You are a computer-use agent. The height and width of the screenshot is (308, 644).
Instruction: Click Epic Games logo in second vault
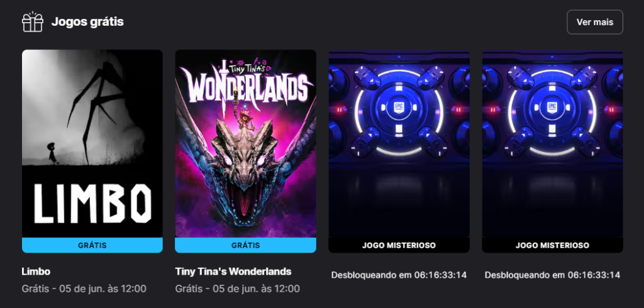click(x=552, y=108)
